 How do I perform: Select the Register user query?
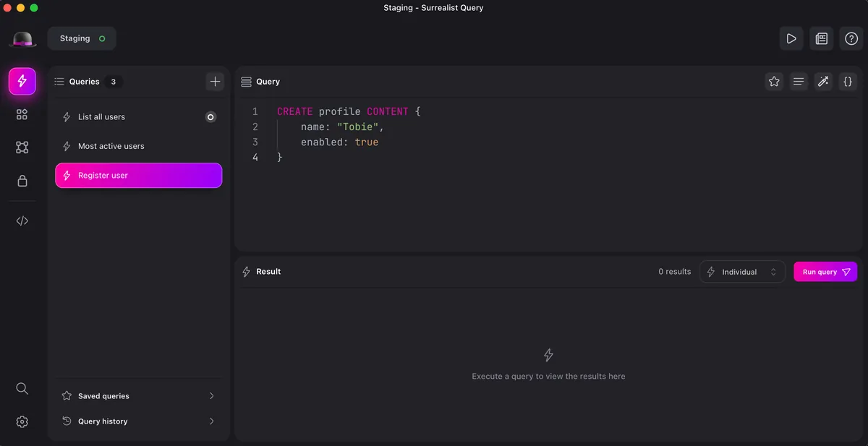[x=138, y=176]
